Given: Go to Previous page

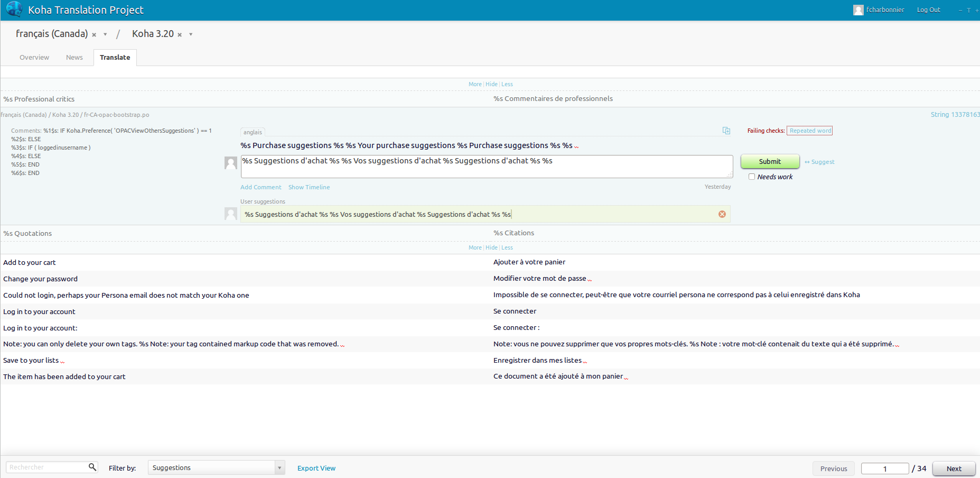Looking at the screenshot, I should [834, 468].
